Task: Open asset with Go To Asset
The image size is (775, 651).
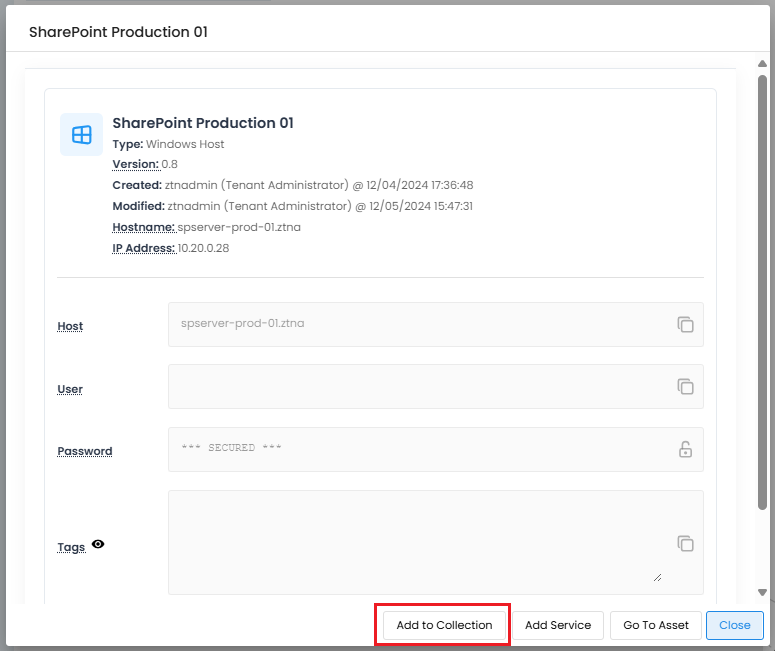Action: point(656,625)
